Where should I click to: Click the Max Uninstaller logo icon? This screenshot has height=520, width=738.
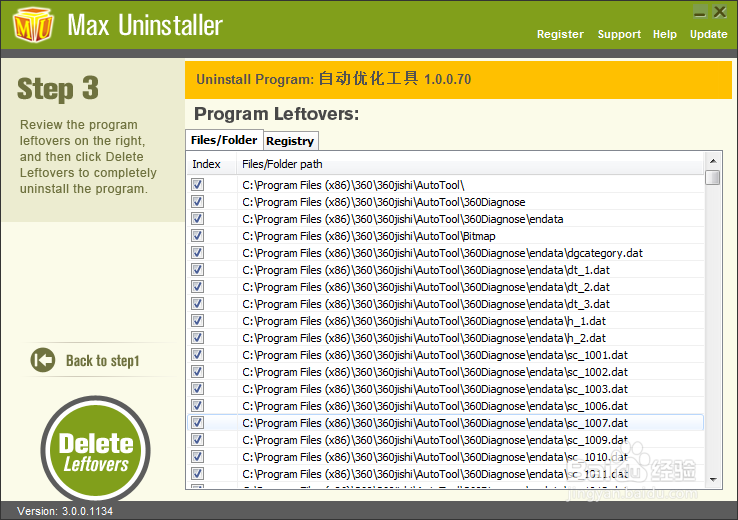(x=33, y=25)
